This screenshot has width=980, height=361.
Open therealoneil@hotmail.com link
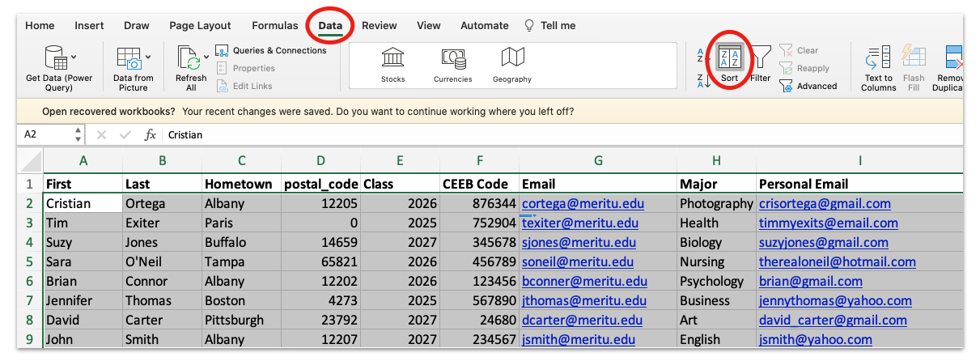click(x=838, y=261)
